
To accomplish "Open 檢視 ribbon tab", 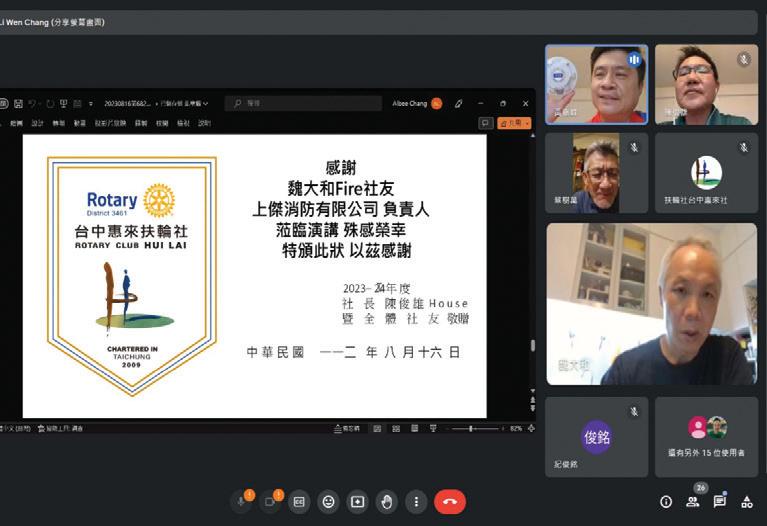I will click(x=183, y=123).
